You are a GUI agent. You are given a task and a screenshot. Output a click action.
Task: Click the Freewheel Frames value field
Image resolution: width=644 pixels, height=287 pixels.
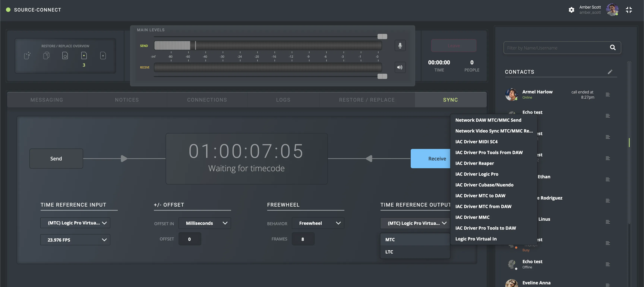pyautogui.click(x=303, y=239)
